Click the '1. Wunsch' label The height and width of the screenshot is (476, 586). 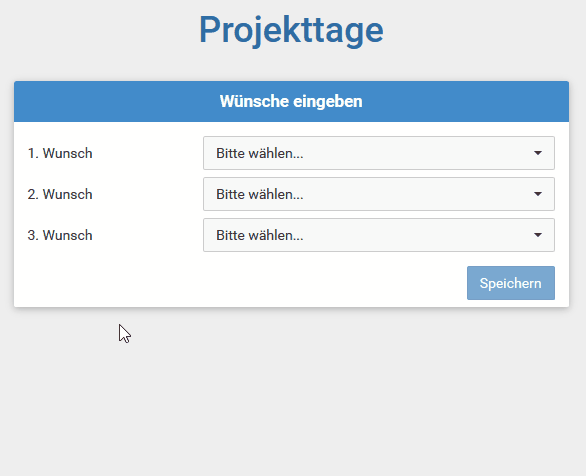[60, 153]
